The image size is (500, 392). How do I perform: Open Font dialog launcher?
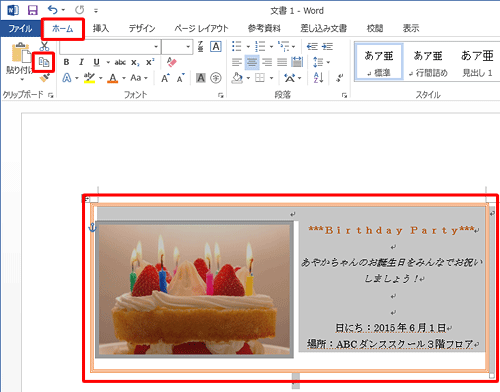tap(220, 96)
